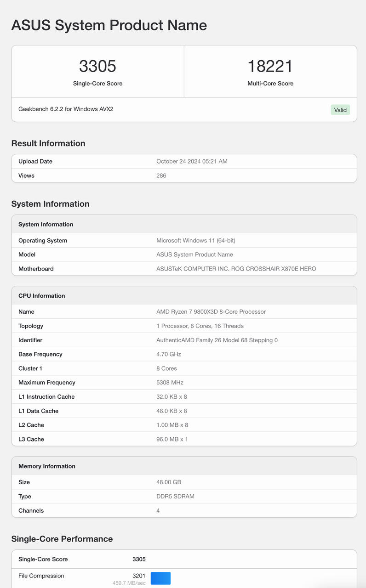Click the memory Channels value 4

coord(158,510)
